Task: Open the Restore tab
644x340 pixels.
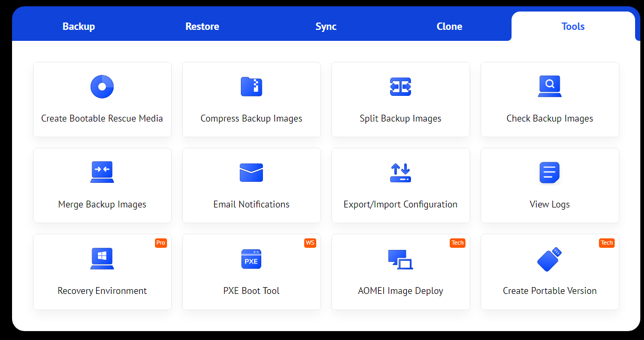Action: coord(202,26)
